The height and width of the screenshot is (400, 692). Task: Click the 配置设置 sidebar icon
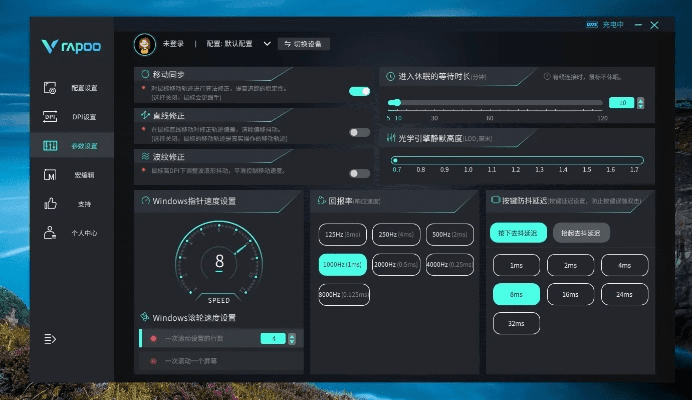(50, 88)
